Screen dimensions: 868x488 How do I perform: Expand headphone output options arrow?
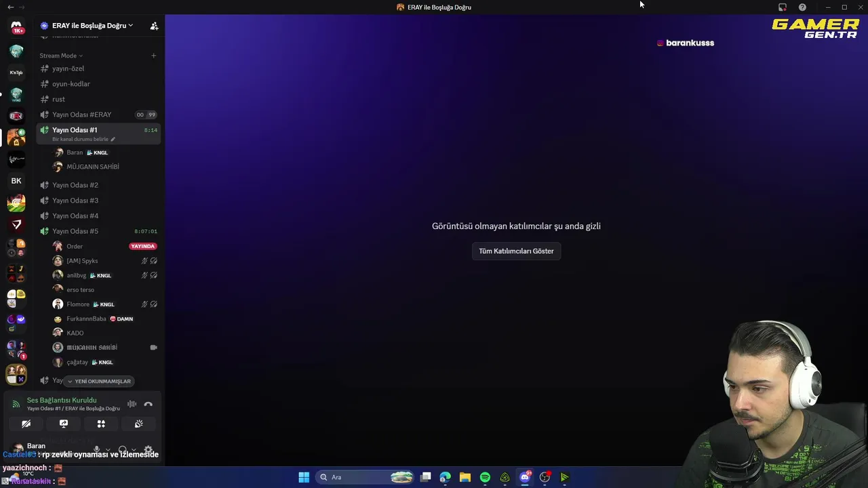coord(134,449)
